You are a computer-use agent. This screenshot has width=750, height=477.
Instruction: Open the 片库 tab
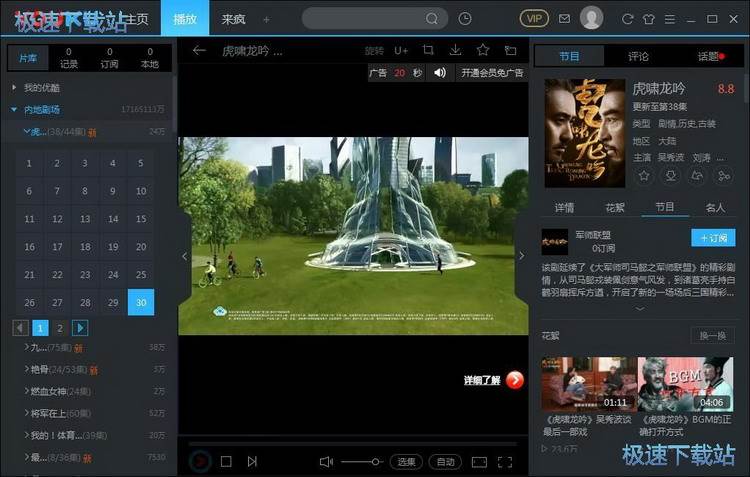(28, 58)
